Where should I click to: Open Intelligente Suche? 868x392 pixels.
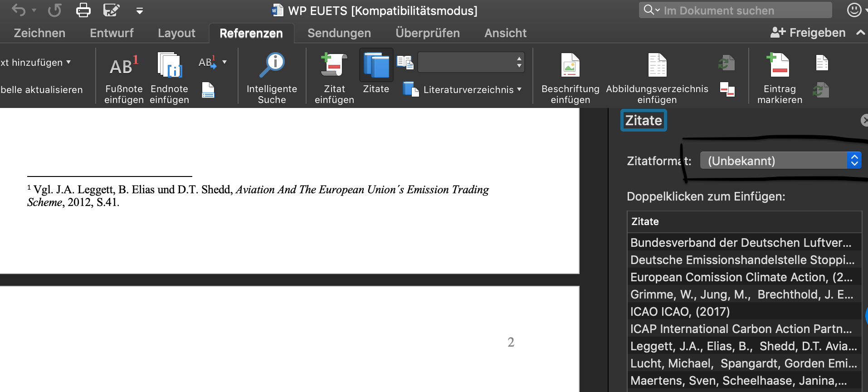tap(272, 78)
